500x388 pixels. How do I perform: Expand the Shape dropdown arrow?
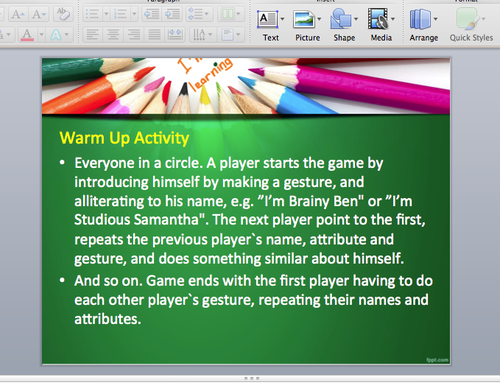[356, 19]
